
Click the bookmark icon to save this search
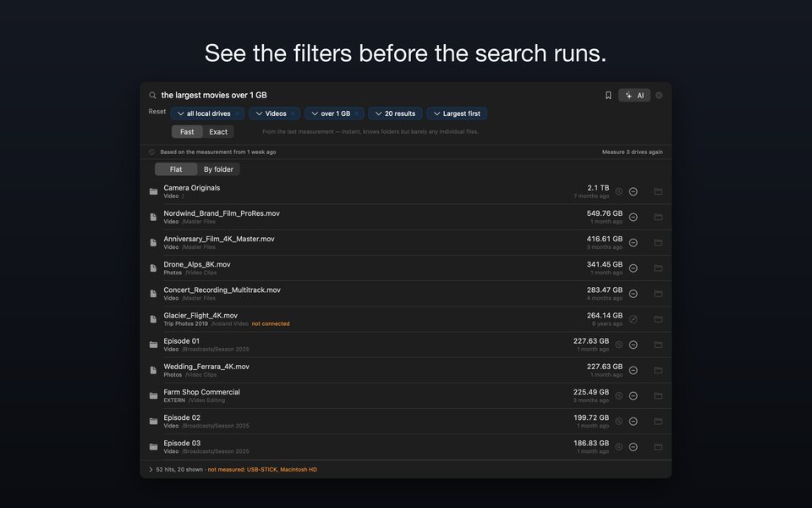tap(608, 96)
